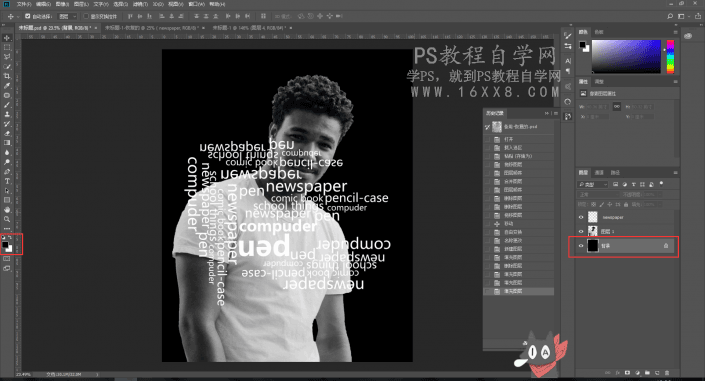This screenshot has width=705, height=381.
Task: Open the Layers panel options menu
Action: click(x=675, y=173)
